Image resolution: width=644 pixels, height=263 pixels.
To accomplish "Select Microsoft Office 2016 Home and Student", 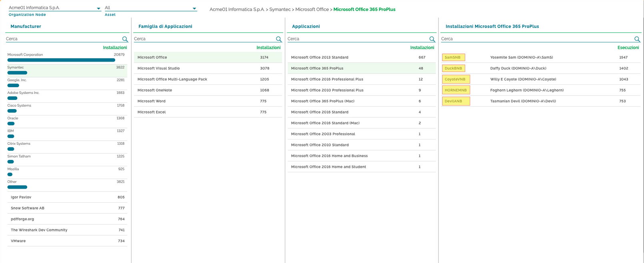I will tap(362, 167).
